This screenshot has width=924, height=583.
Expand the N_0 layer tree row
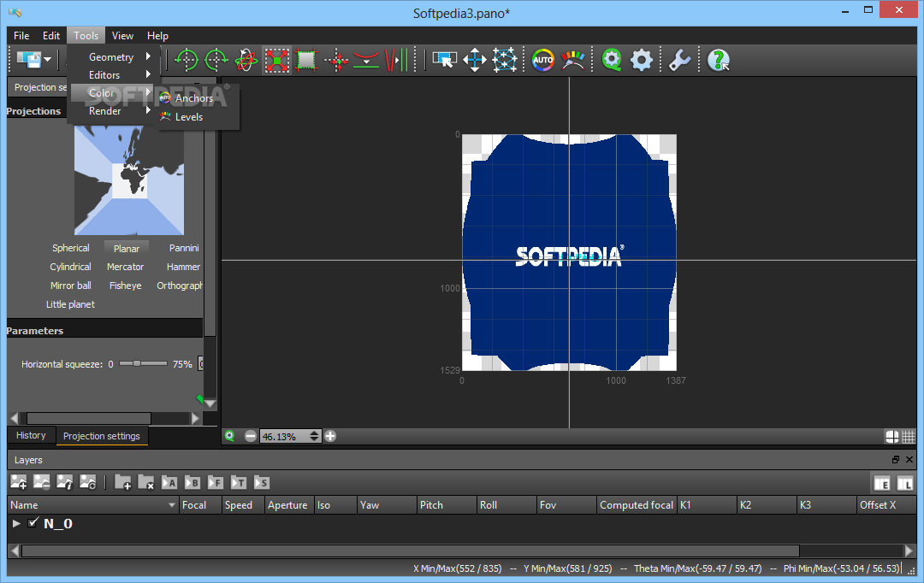(16, 523)
